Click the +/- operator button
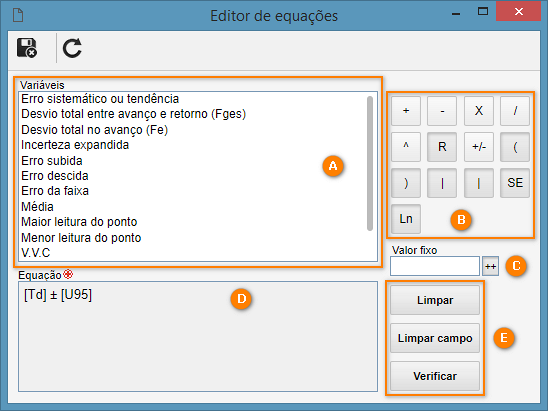The image size is (548, 411). (479, 147)
